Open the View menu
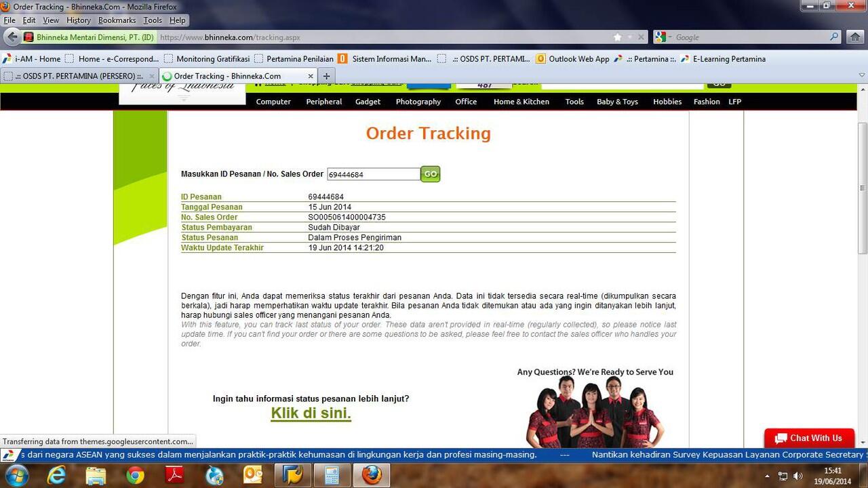 (51, 20)
